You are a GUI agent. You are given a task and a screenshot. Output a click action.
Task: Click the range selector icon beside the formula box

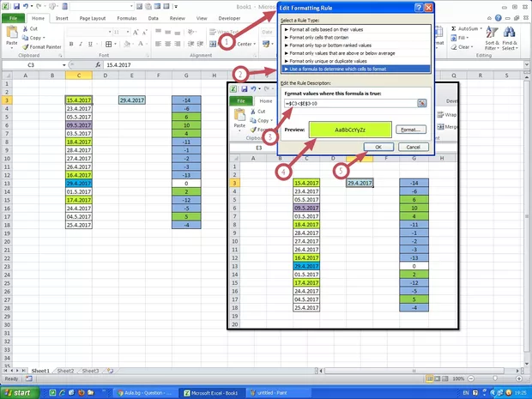421,103
